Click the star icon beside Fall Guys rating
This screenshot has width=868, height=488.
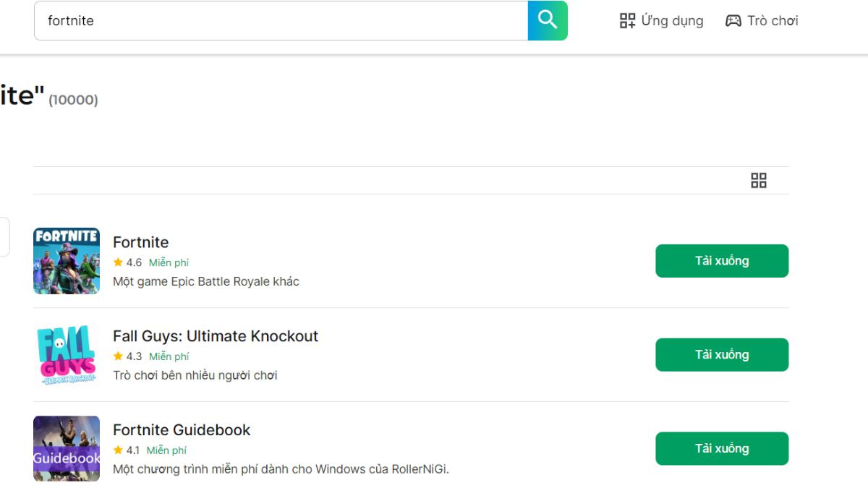click(x=117, y=356)
